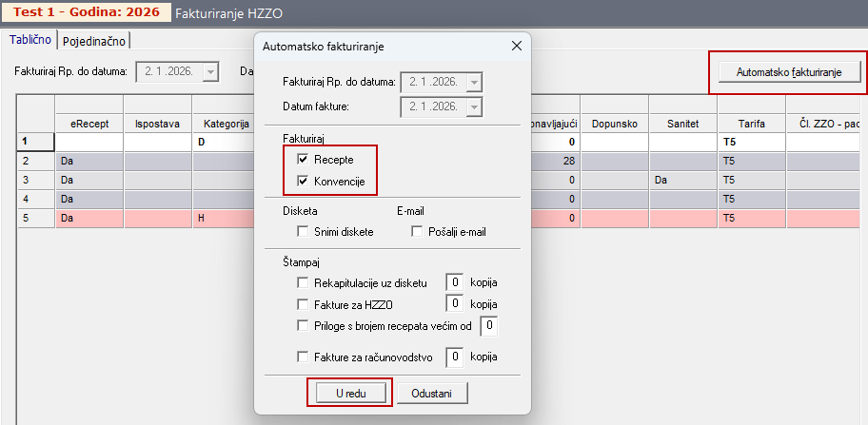Open Datum fakture date dropdown

[x=475, y=106]
